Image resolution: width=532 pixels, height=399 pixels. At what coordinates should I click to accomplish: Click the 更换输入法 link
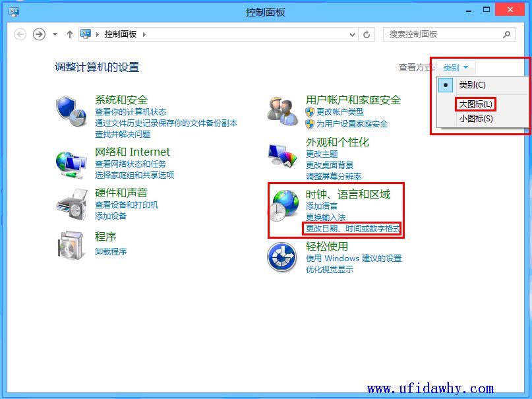[x=326, y=218]
